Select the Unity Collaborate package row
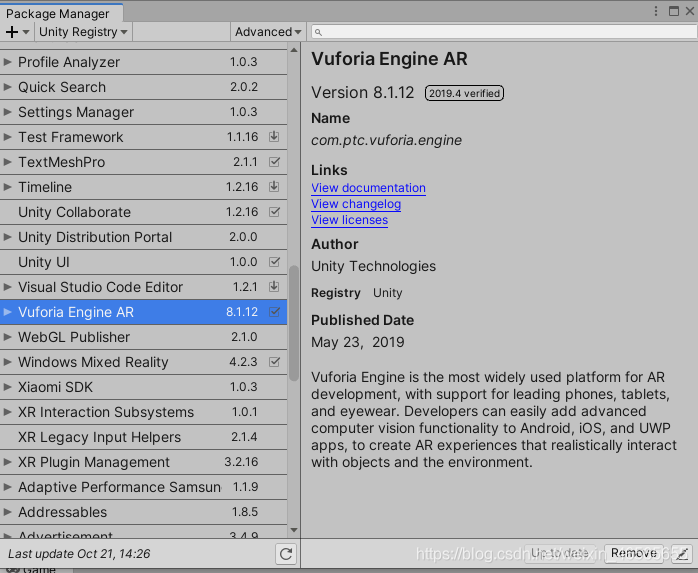 (143, 211)
